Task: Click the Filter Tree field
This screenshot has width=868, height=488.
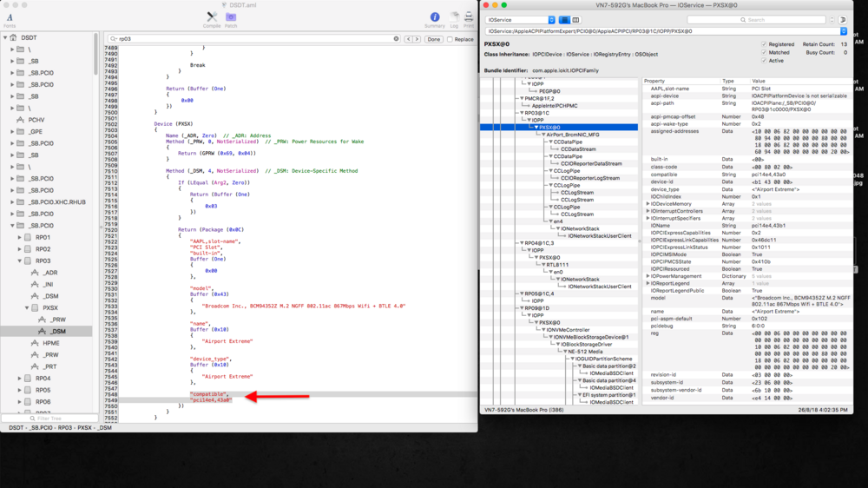Action: point(49,419)
